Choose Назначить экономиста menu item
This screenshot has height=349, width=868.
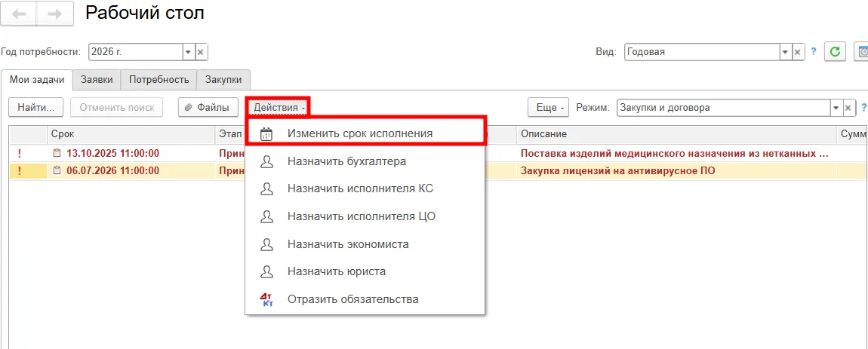(365, 244)
